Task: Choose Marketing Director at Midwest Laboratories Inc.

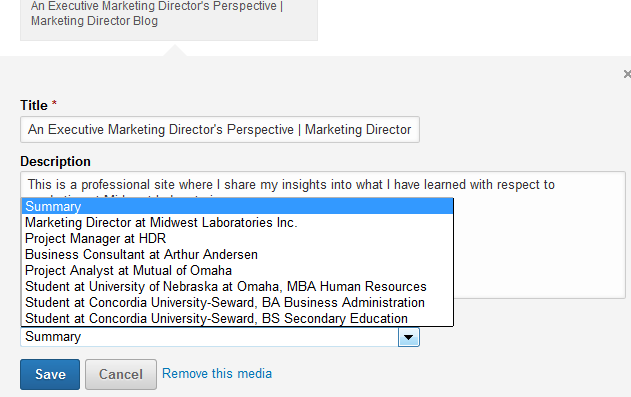Action: 237,222
